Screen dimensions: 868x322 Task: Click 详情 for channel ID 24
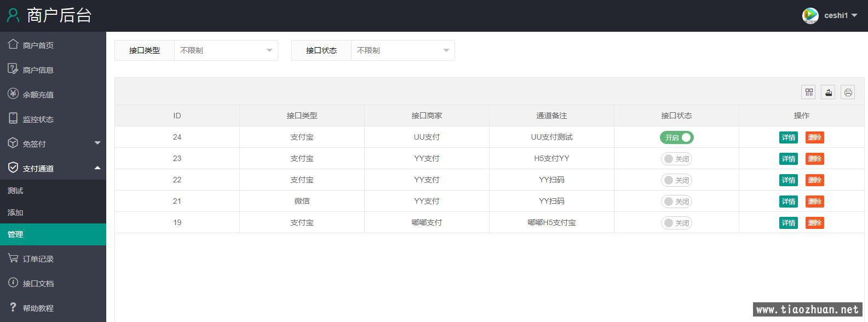[788, 137]
